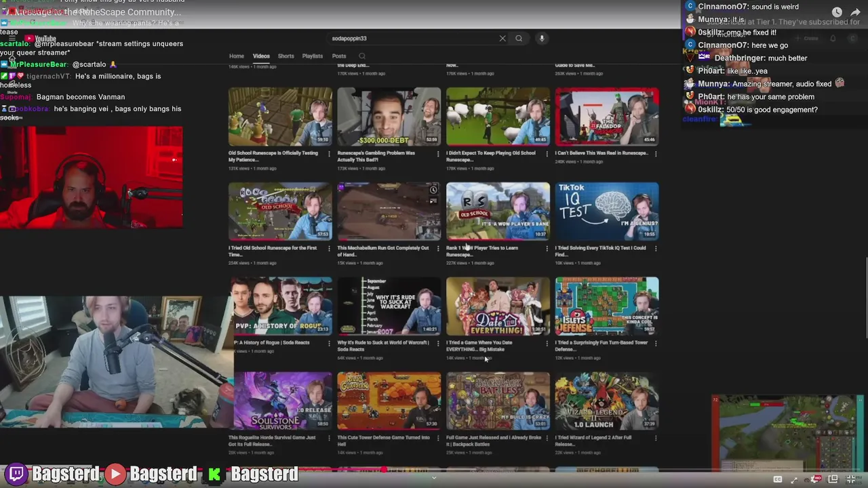Open more options for Rude to Suck video
Image resolution: width=868 pixels, height=488 pixels.
pos(438,344)
